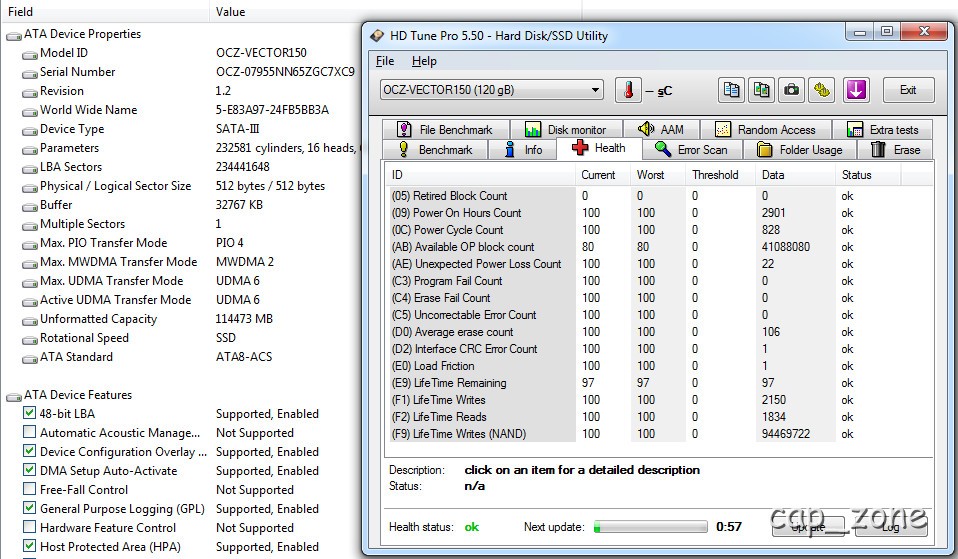
Task: Click the Device Type row drive icon
Action: (x=29, y=131)
